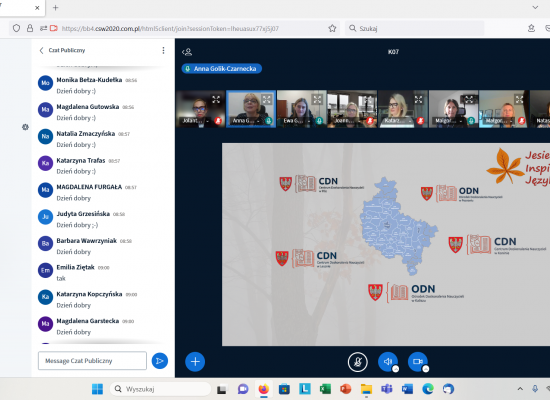This screenshot has height=400, width=550.
Task: Hide the Czat Publiczny panel with back arrow
Action: coord(41,51)
